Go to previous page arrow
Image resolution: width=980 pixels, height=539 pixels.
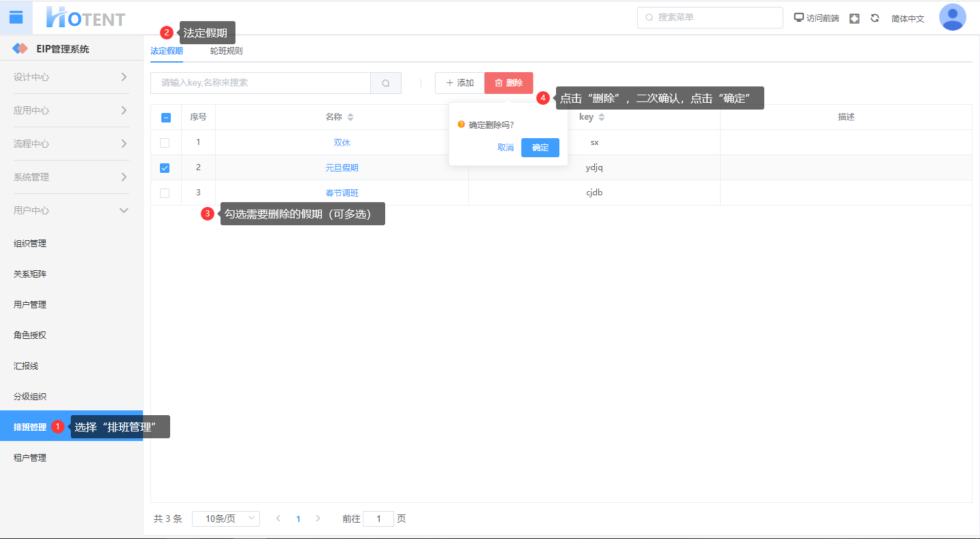click(278, 519)
